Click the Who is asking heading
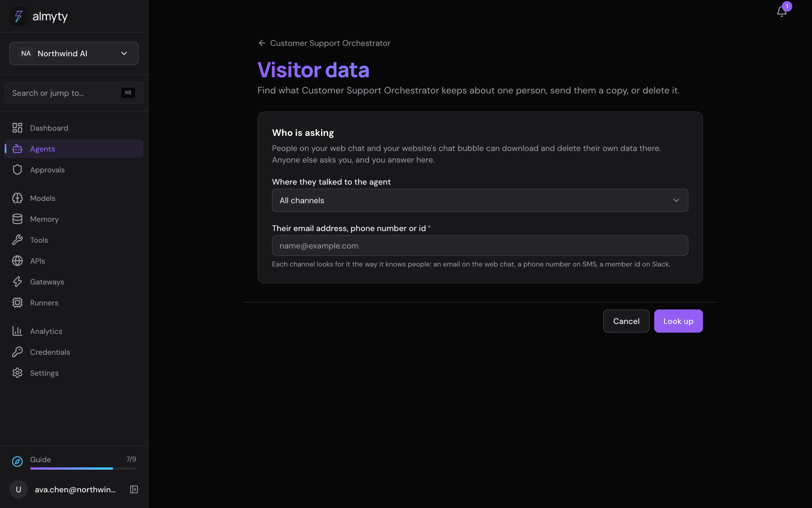 (x=303, y=133)
